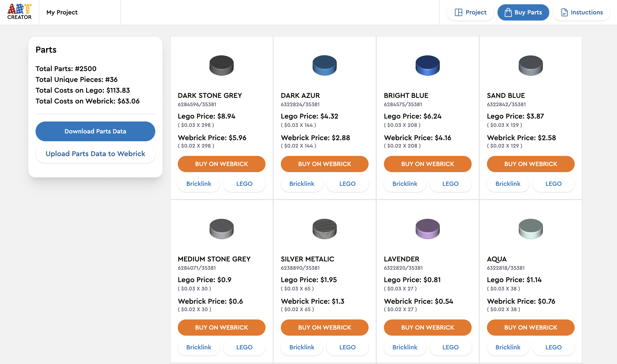Click the document icon in Instuctions
Screen dimensions: 617x364
click(564, 12)
